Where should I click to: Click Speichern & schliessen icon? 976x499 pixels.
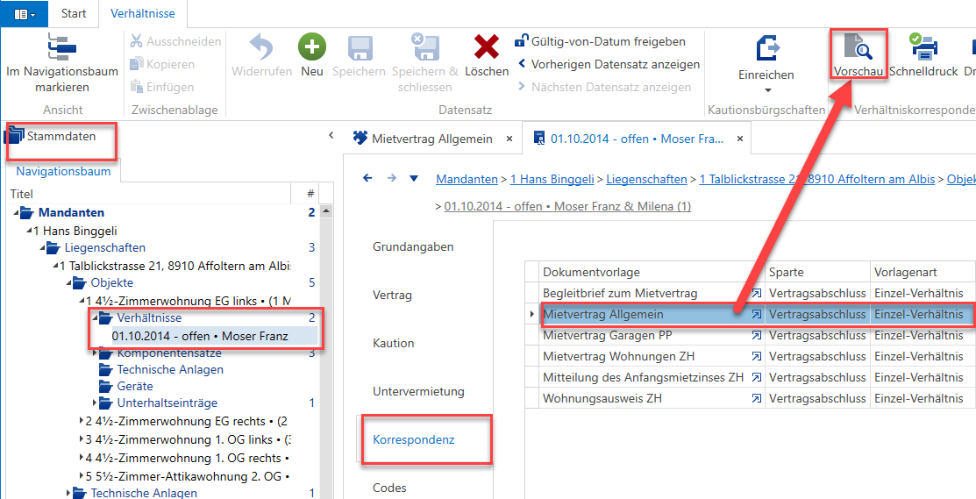click(426, 47)
